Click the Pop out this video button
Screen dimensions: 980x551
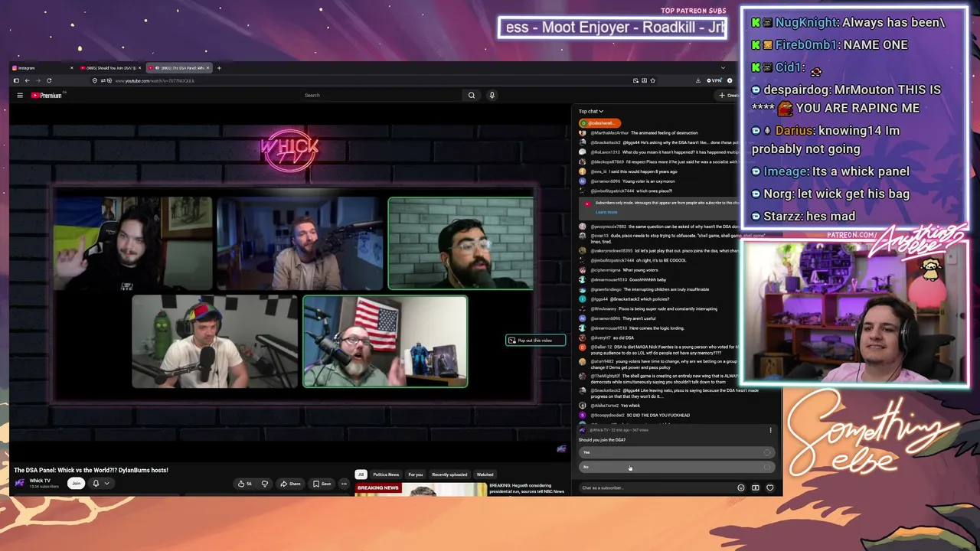click(x=535, y=341)
